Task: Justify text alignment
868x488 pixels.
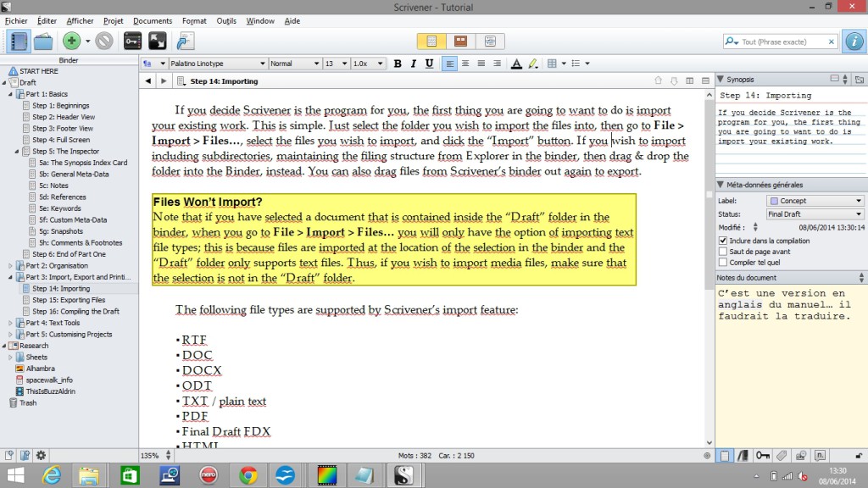Action: click(481, 64)
